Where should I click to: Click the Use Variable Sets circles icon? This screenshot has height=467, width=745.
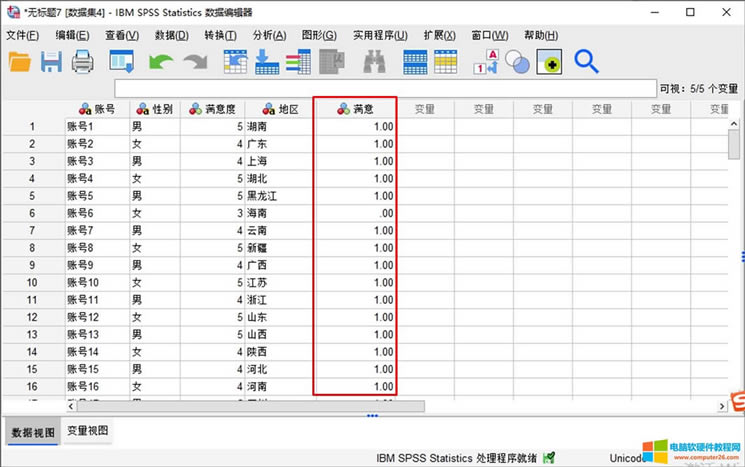(518, 62)
